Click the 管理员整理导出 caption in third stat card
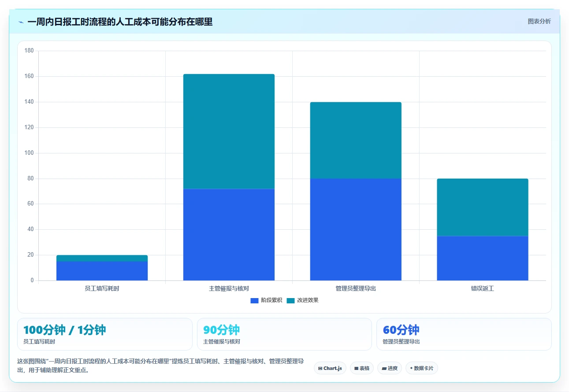The image size is (569, 392). tap(401, 342)
